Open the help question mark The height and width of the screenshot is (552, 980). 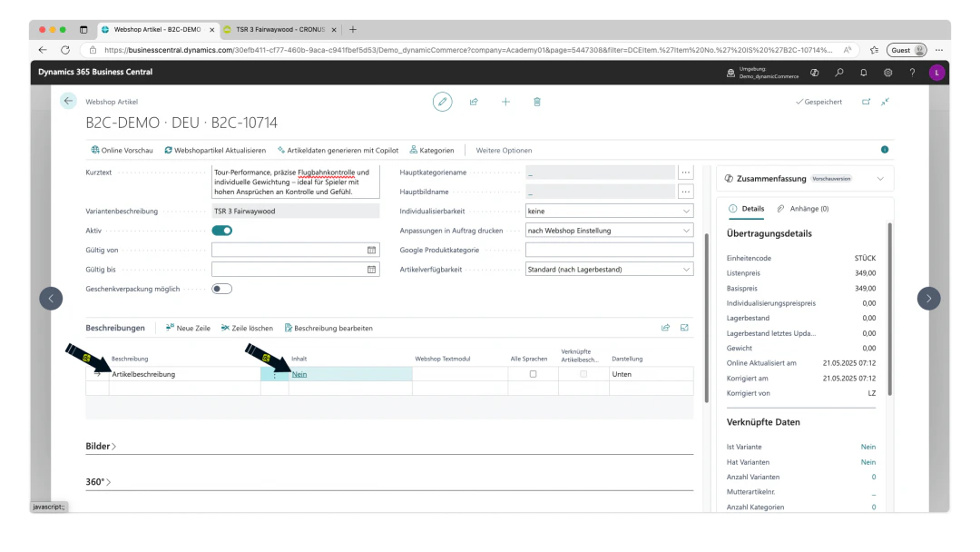point(912,73)
